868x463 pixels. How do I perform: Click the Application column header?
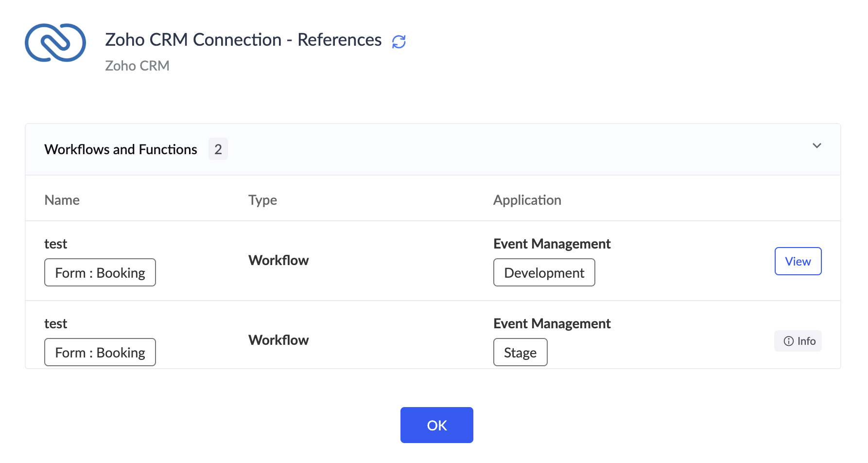[527, 200]
